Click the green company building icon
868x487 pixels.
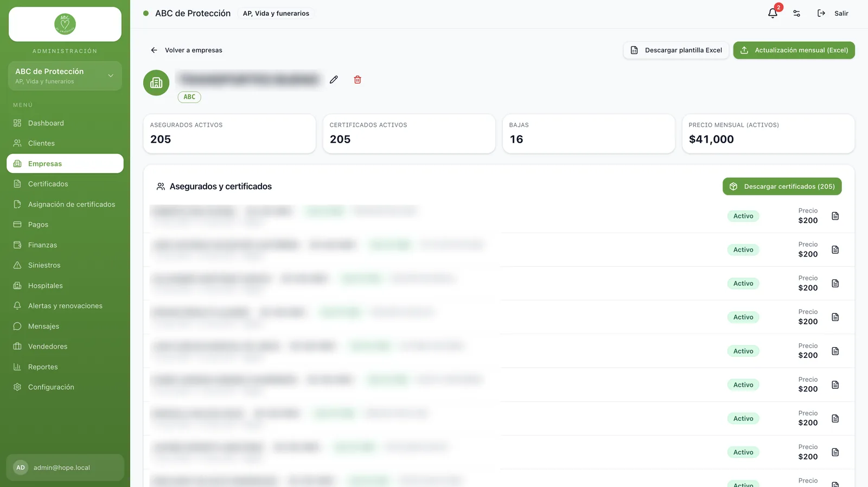pos(156,82)
